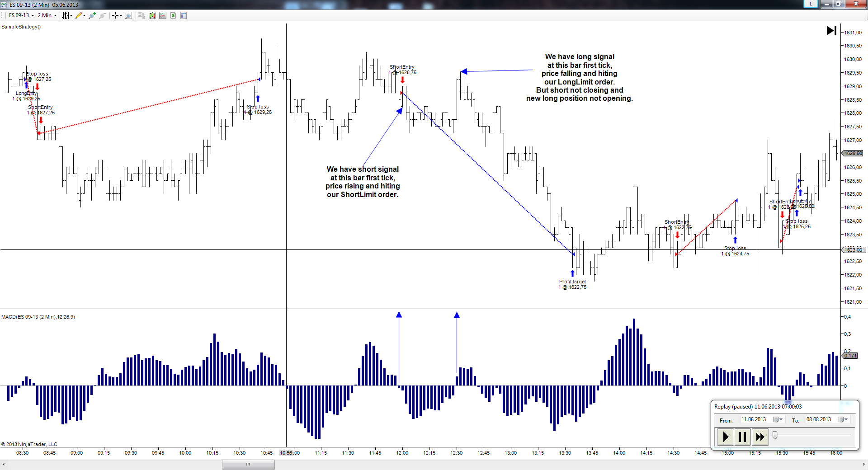Click the L link button in title bar

(811, 4)
